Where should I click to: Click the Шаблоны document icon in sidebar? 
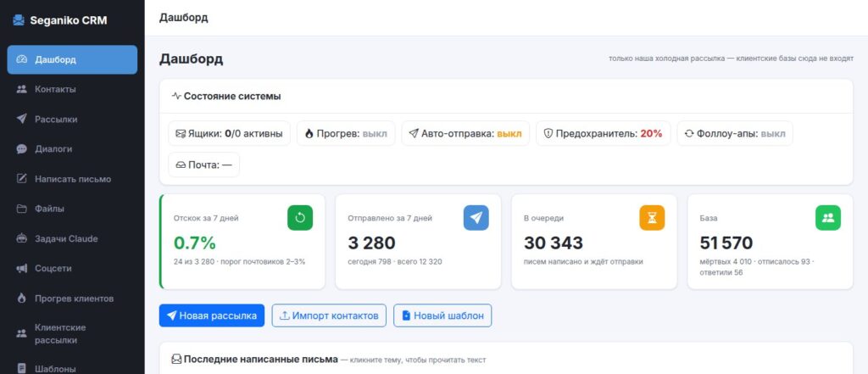point(21,368)
